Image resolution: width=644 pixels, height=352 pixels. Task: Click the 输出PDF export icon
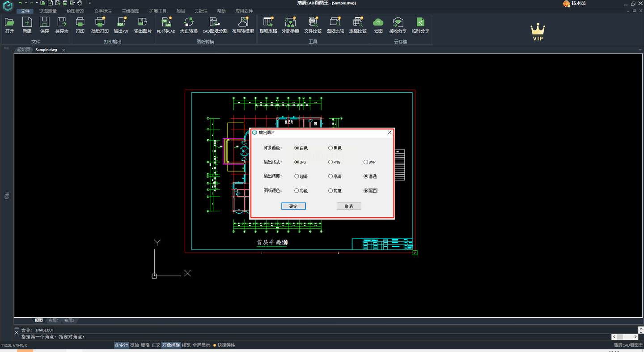[x=121, y=22]
